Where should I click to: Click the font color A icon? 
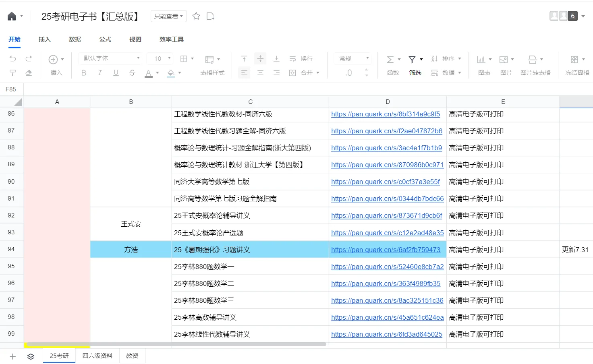[x=149, y=73]
